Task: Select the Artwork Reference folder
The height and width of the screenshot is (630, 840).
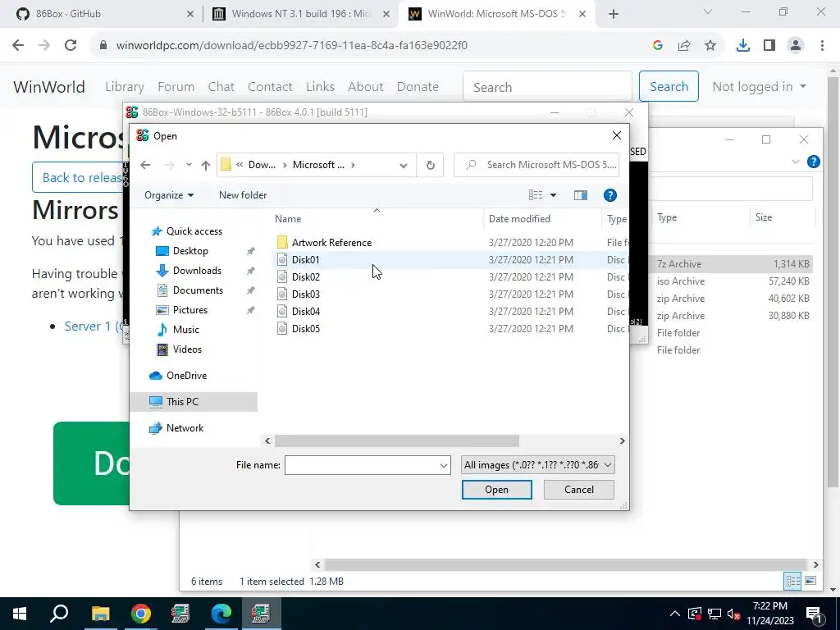Action: [331, 243]
